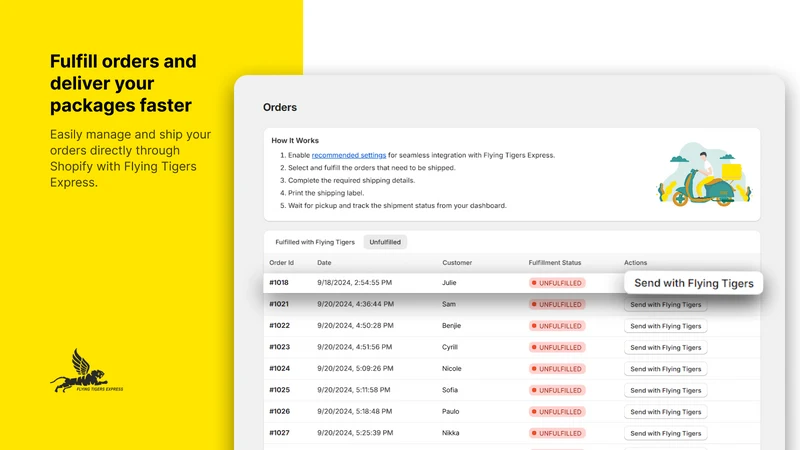Click the Date column header

tap(324, 263)
